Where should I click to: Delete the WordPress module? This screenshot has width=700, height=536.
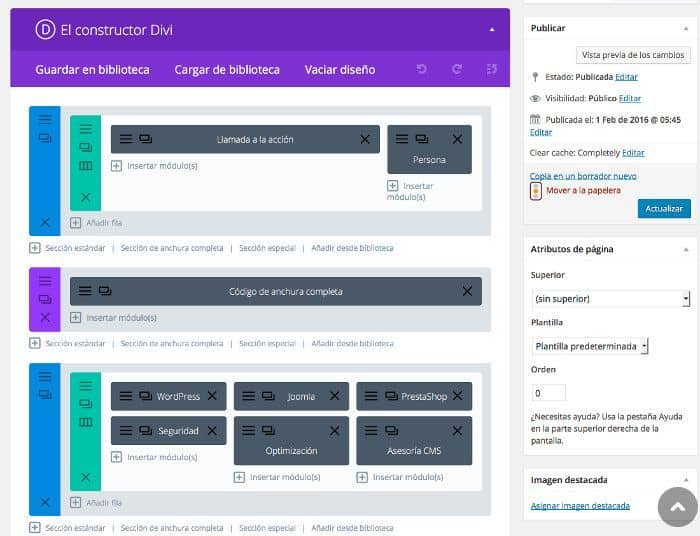click(212, 396)
